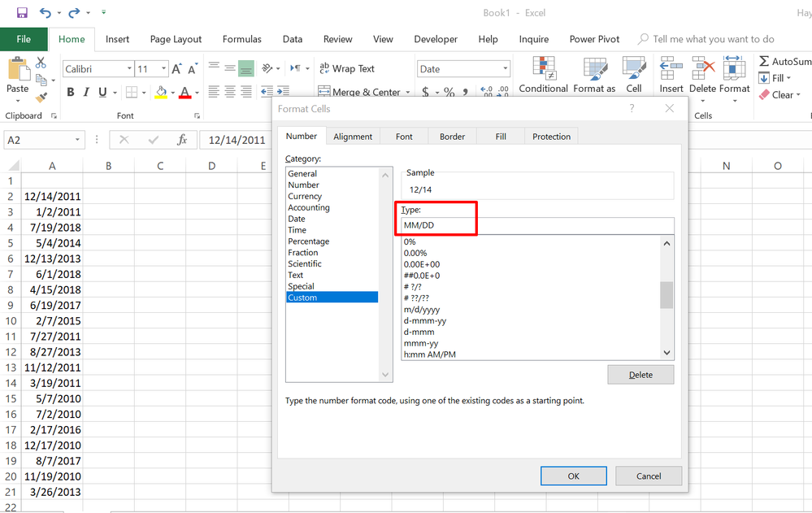This screenshot has height=513, width=812.
Task: Open Format as Table
Action: [x=594, y=76]
